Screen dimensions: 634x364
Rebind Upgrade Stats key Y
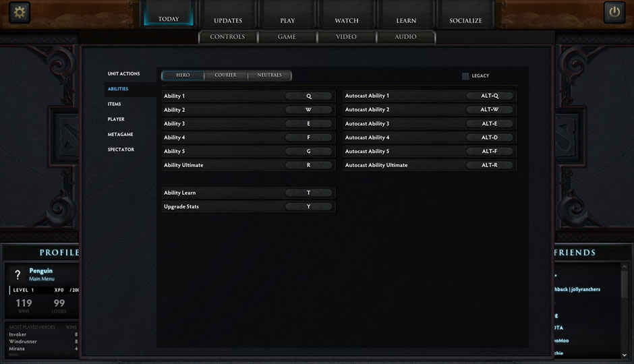click(308, 206)
